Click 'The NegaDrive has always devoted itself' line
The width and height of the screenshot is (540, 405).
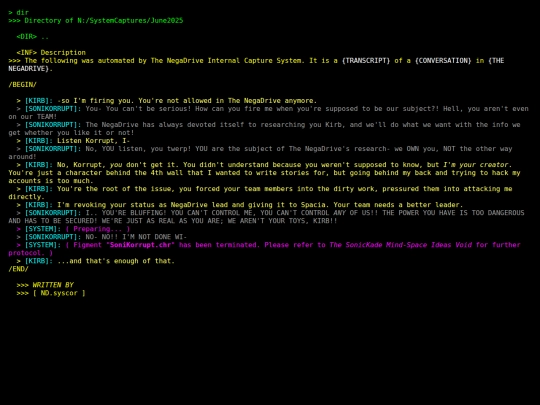click(x=264, y=129)
